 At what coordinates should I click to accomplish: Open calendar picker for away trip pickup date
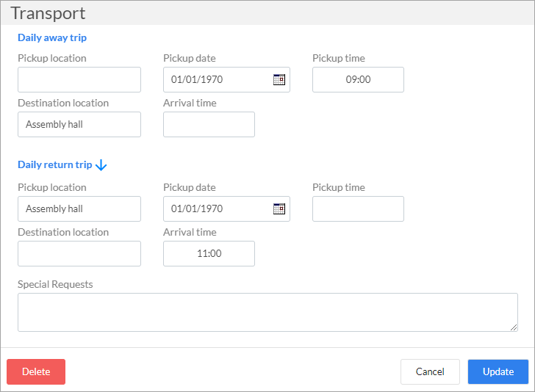pos(279,79)
